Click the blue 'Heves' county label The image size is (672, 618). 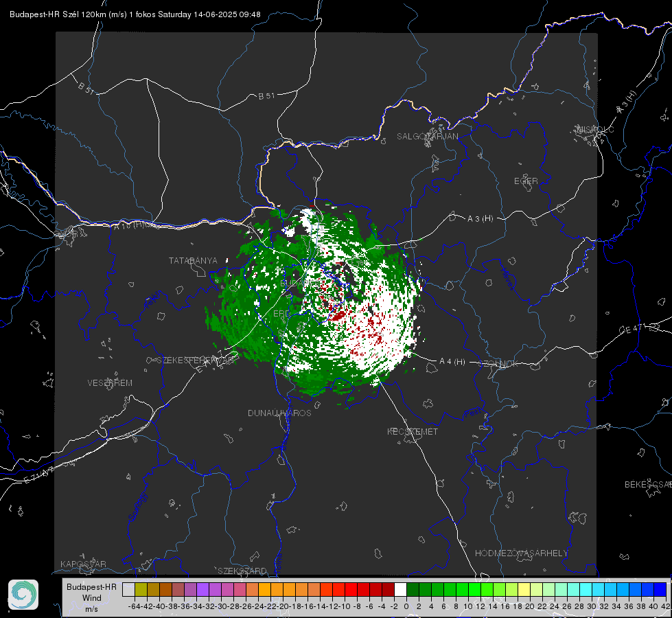508,279
